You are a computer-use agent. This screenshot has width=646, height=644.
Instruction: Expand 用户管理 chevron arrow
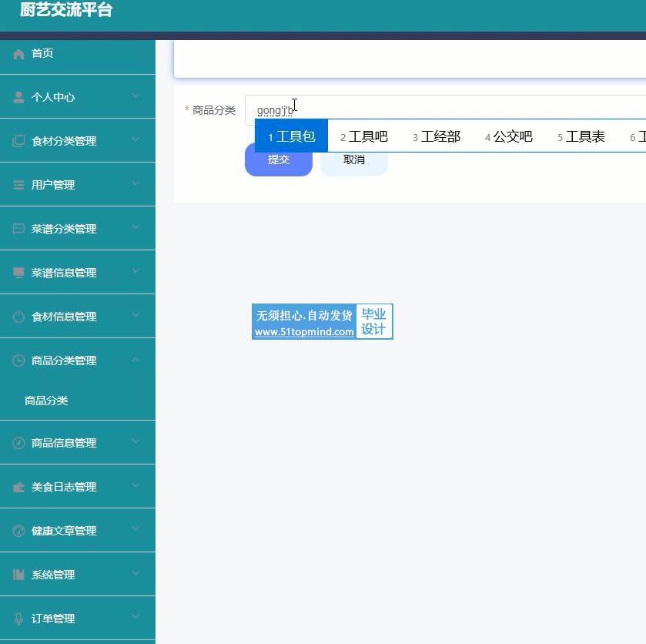click(136, 184)
